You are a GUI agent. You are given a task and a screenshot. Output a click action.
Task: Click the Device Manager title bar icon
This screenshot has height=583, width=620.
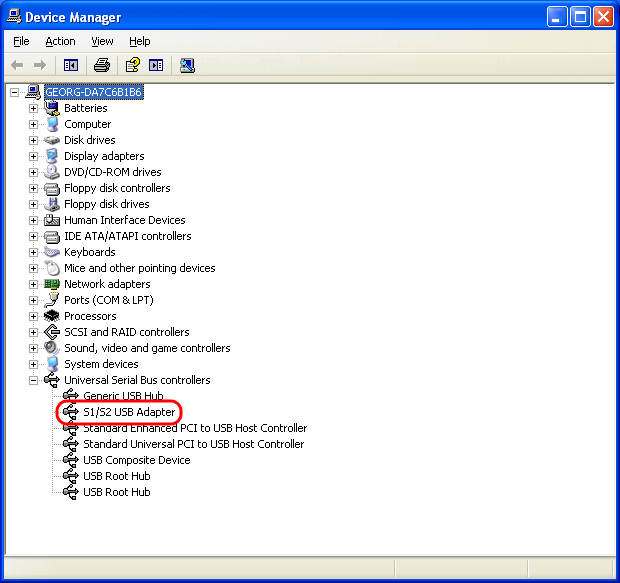tap(14, 17)
